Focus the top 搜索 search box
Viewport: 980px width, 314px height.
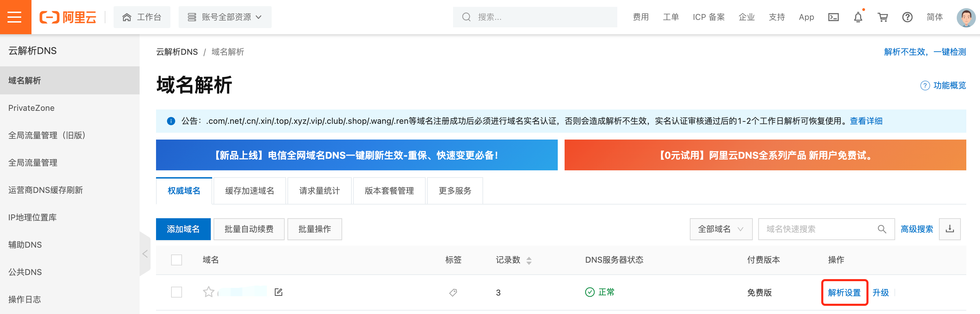(x=535, y=17)
